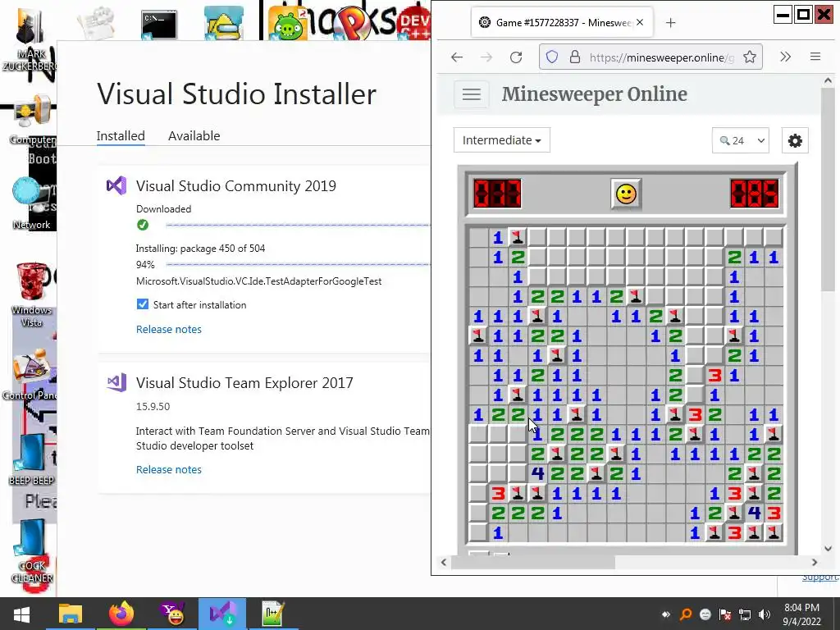
Task: Switch to the Available tab
Action: tap(194, 136)
